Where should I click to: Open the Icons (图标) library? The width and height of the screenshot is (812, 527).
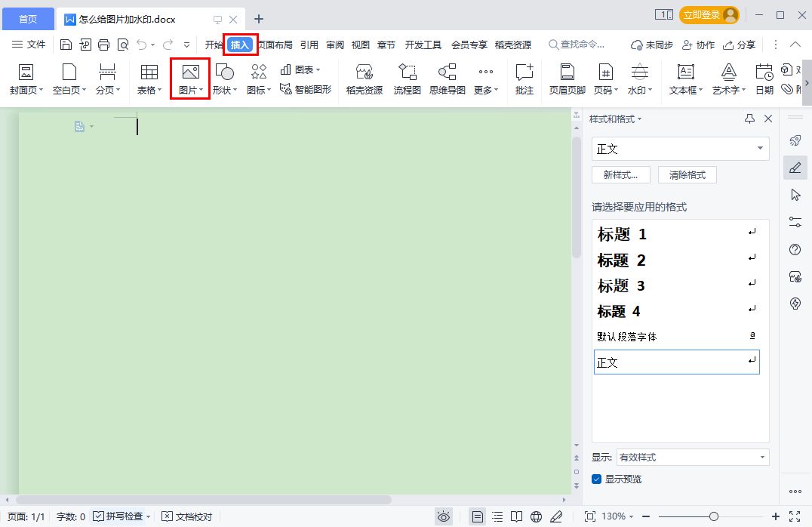point(258,79)
